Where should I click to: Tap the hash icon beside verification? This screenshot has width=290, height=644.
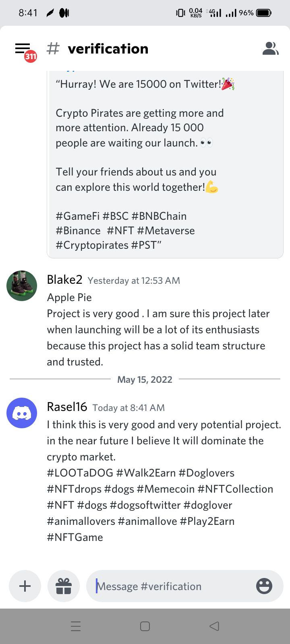click(x=53, y=49)
